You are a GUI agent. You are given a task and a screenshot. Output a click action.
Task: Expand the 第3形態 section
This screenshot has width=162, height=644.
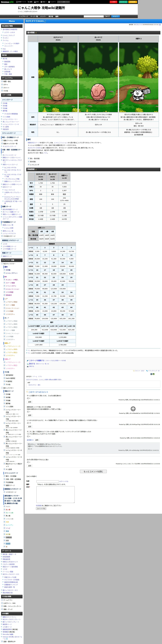point(29,162)
